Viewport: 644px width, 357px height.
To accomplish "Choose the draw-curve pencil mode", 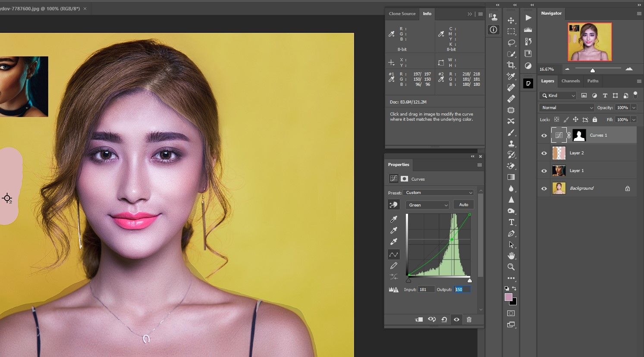I will (x=393, y=266).
